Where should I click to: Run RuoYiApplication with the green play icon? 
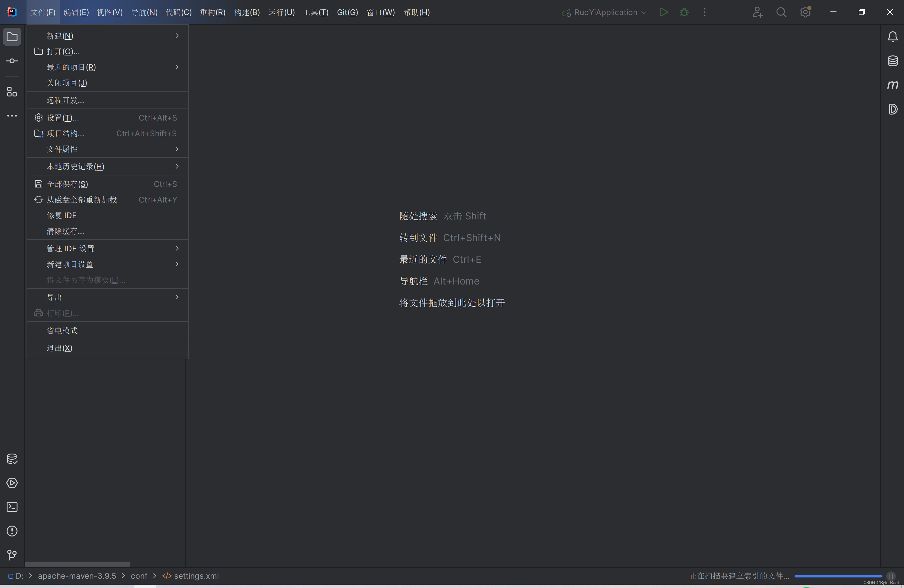click(x=663, y=12)
